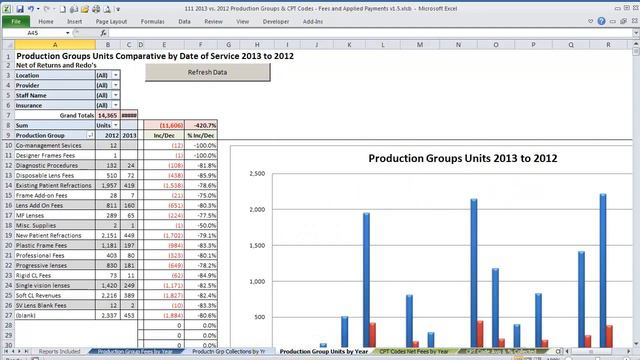The image size is (640, 360).
Task: Switch to the Home ribbon tab
Action: click(46, 21)
